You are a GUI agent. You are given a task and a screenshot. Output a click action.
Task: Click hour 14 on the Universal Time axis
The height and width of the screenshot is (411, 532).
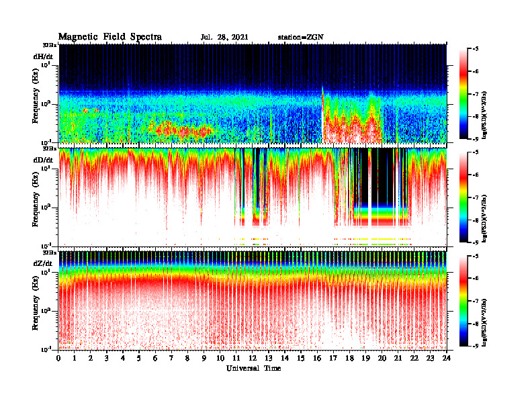pos(285,359)
